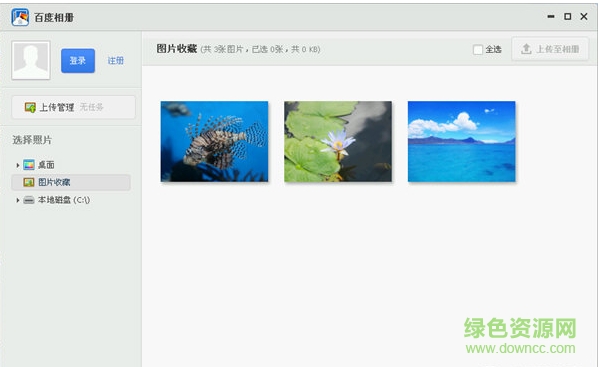
Task: Check the 全选 select-all checkbox
Action: point(478,49)
